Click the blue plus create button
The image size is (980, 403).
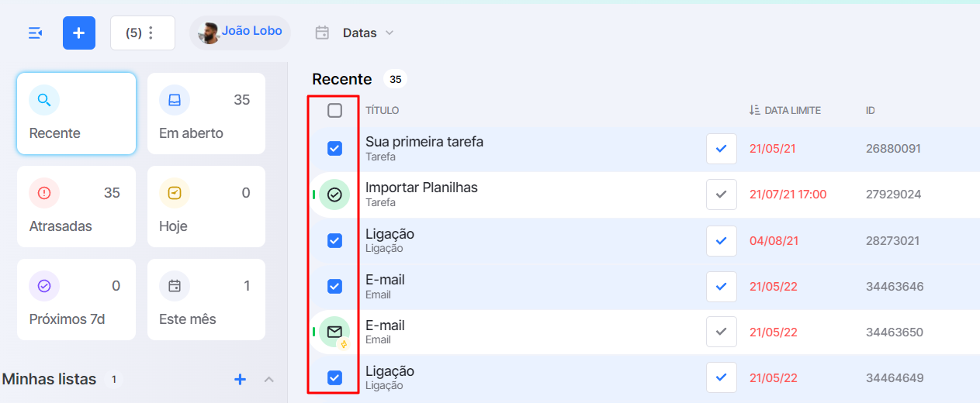tap(79, 33)
